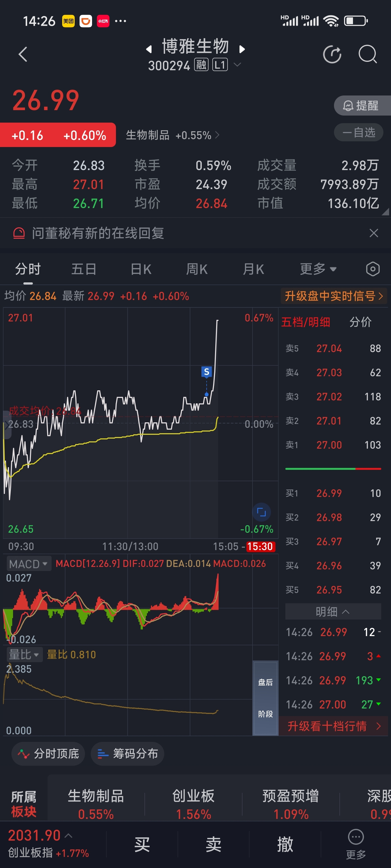Open 筹码分布 chip distribution button
This screenshot has width=391, height=868.
point(128,754)
